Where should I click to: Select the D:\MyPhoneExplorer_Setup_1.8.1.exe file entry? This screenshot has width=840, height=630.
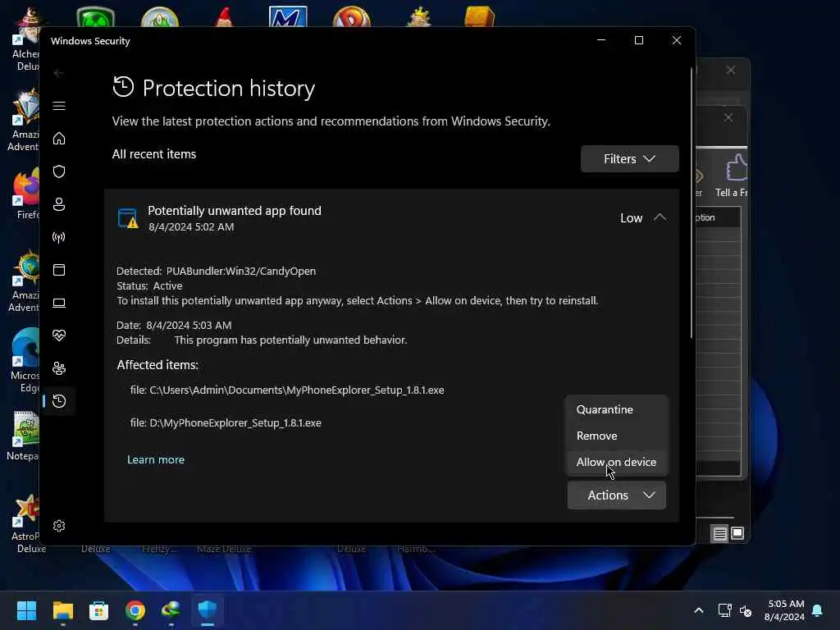226,422
